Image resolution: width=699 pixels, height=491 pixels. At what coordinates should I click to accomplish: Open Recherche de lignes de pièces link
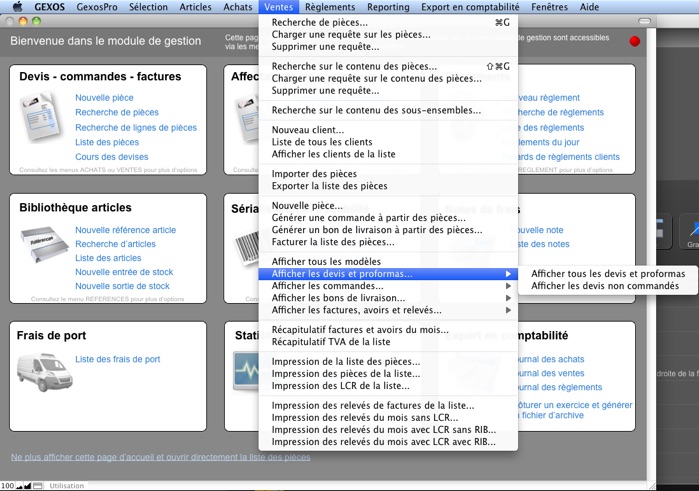(x=136, y=128)
